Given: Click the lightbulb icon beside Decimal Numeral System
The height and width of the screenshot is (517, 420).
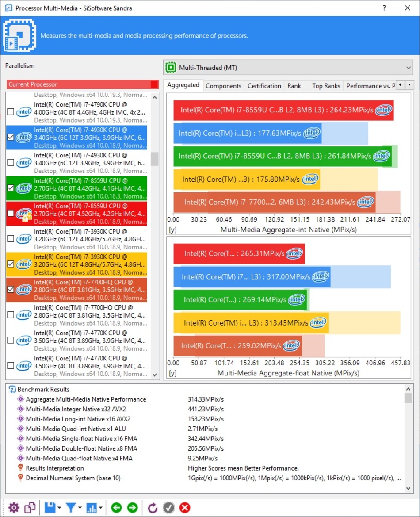Looking at the screenshot, I should click(x=20, y=478).
